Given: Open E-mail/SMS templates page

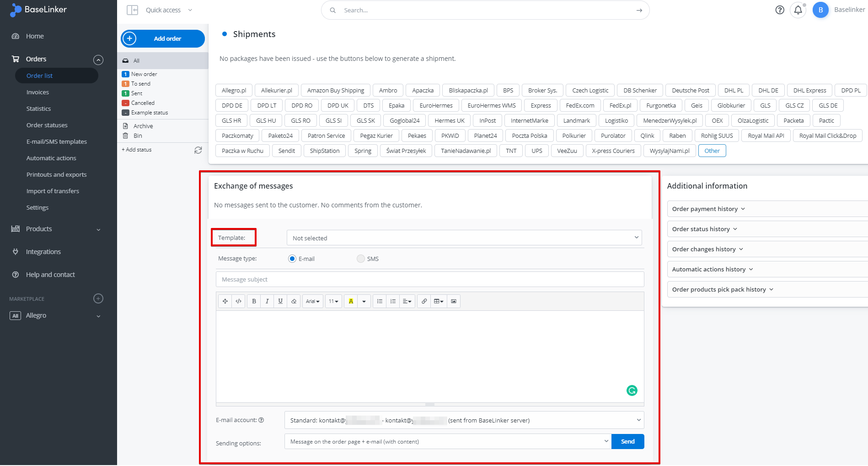Looking at the screenshot, I should click(x=56, y=141).
